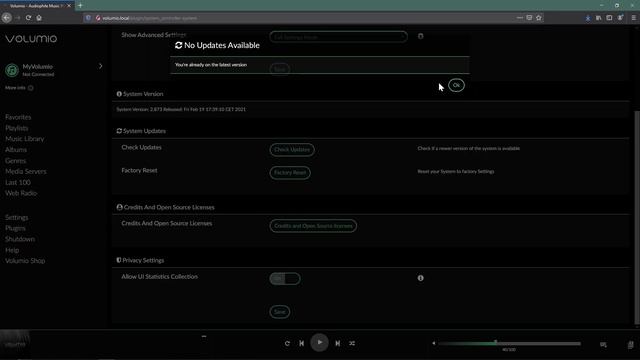The width and height of the screenshot is (640, 360).
Task: Open Favorites in the sidebar
Action: (x=18, y=117)
